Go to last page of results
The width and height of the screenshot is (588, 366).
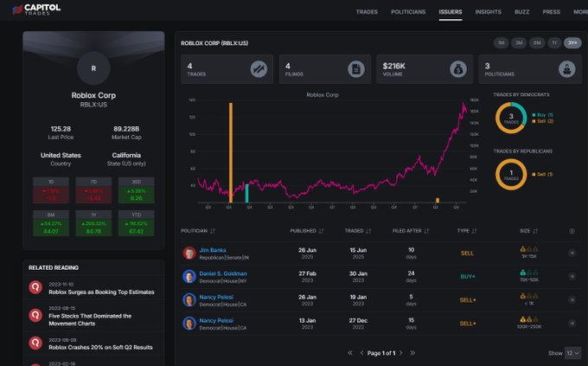tap(412, 353)
